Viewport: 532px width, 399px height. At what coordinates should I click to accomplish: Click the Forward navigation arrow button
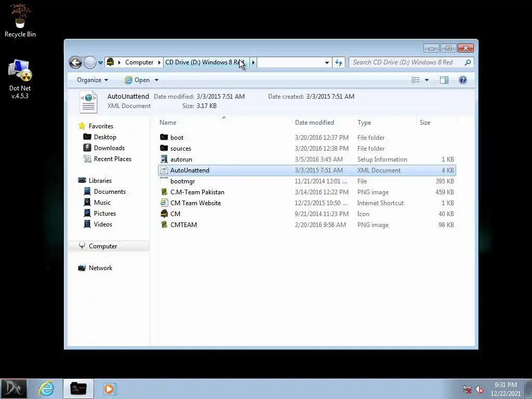(x=90, y=62)
